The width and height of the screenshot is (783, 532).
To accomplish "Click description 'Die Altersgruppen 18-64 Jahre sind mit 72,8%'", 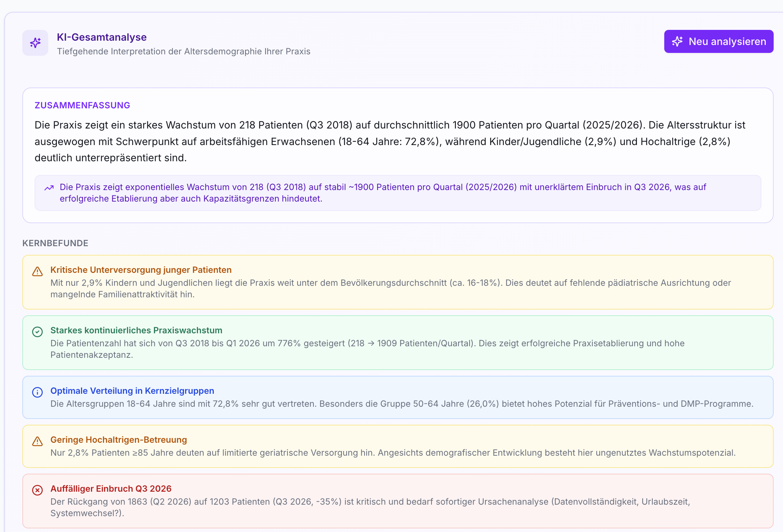I will pyautogui.click(x=402, y=404).
